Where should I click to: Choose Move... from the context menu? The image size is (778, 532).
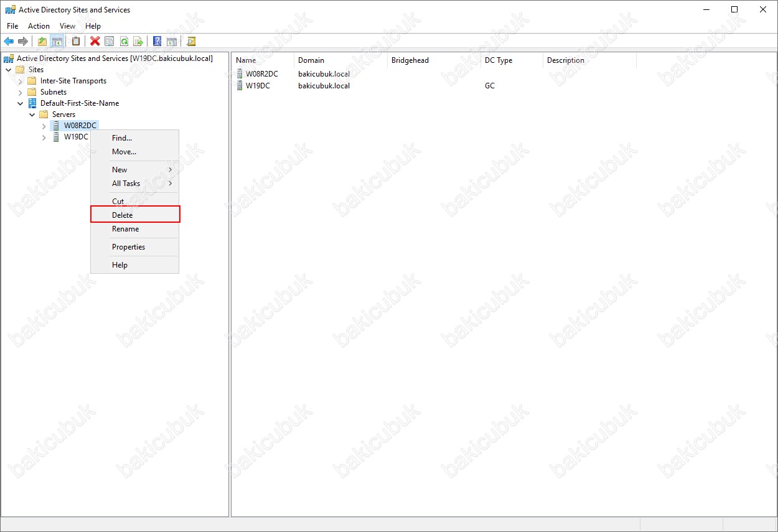point(134,152)
